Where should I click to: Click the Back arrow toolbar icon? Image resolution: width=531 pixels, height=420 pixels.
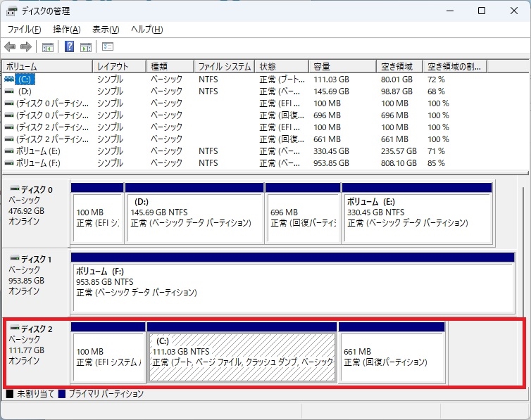(x=10, y=46)
